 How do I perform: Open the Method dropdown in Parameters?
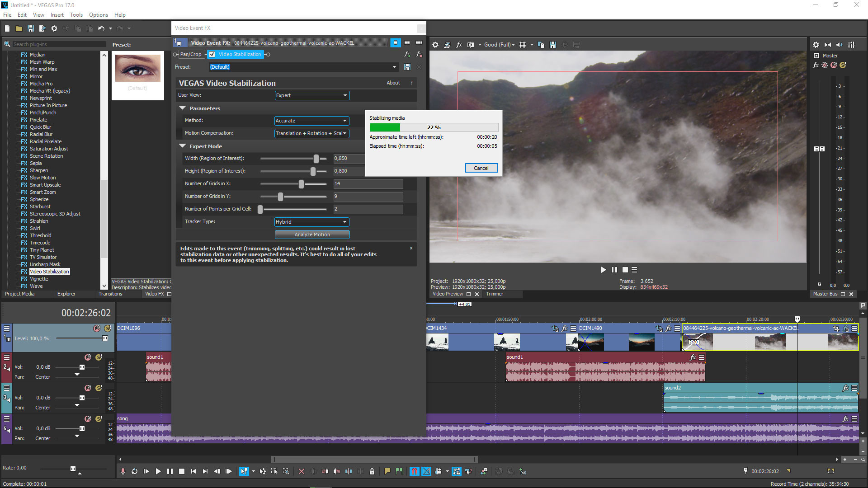pyautogui.click(x=311, y=120)
